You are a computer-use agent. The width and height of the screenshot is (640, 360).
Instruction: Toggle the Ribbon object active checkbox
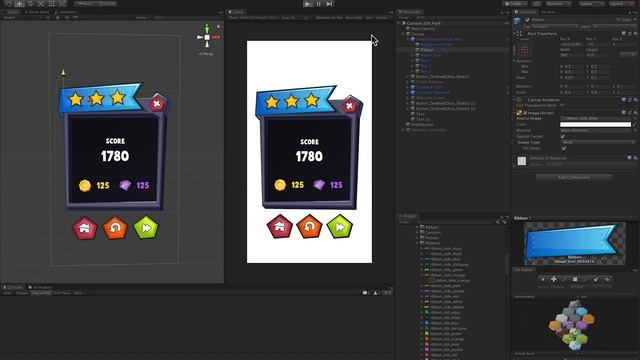pyautogui.click(x=527, y=20)
